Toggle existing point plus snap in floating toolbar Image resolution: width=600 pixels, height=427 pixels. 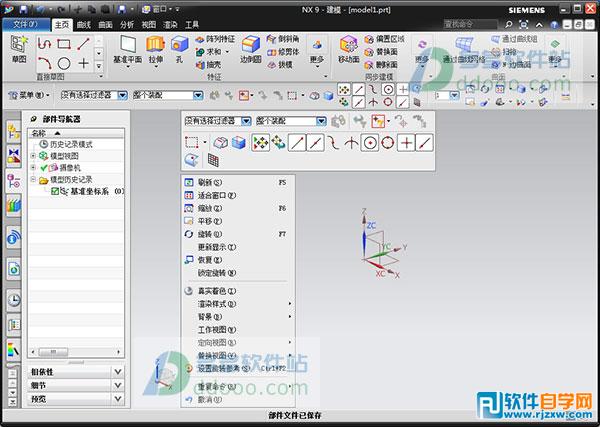(x=406, y=143)
